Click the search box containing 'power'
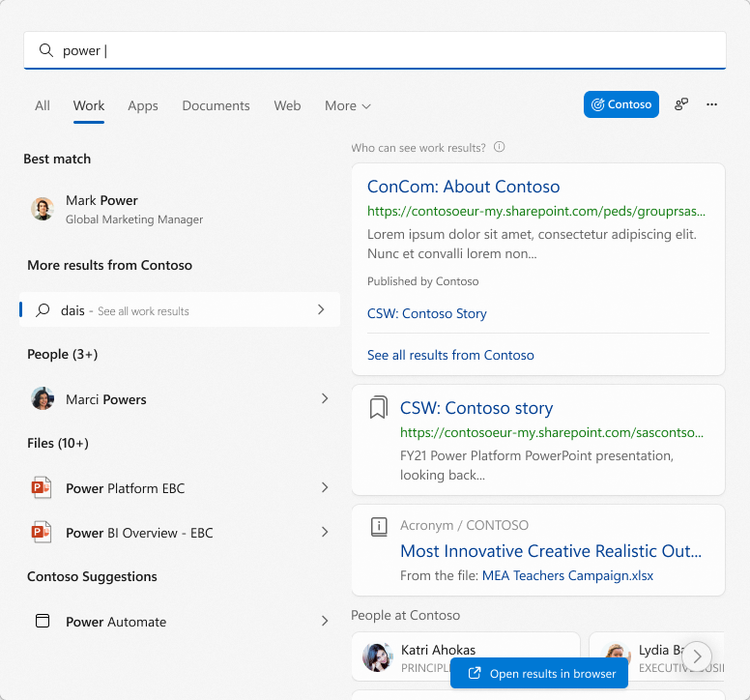The height and width of the screenshot is (700, 750). [375, 50]
